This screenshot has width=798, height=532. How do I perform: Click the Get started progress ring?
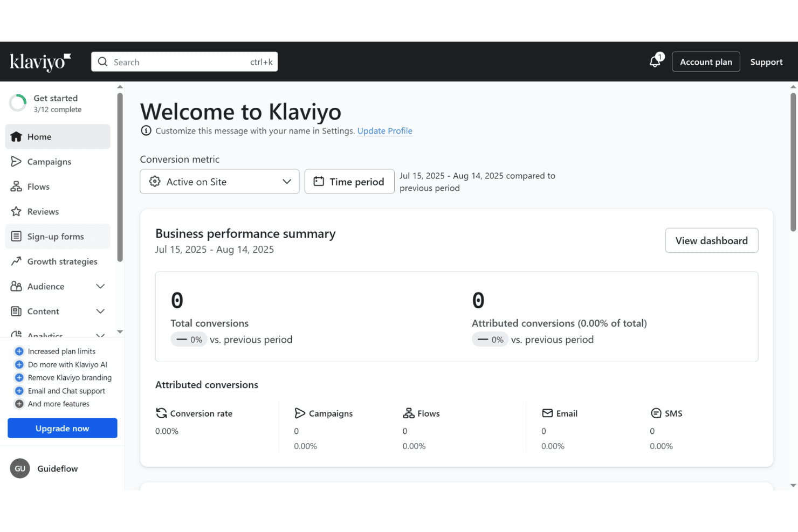18,103
